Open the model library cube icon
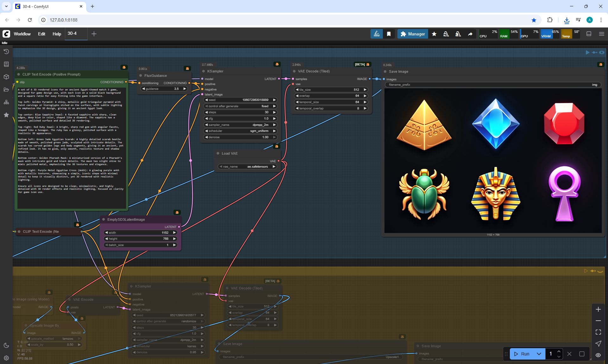 click(x=6, y=77)
